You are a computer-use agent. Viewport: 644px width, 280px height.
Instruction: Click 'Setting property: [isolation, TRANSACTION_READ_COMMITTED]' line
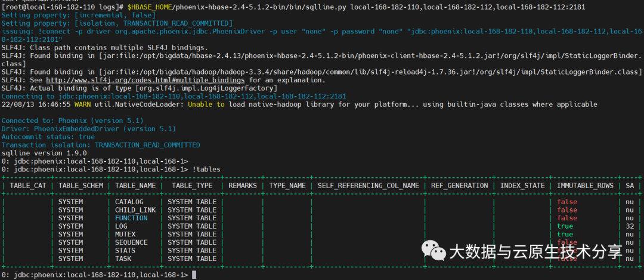117,23
